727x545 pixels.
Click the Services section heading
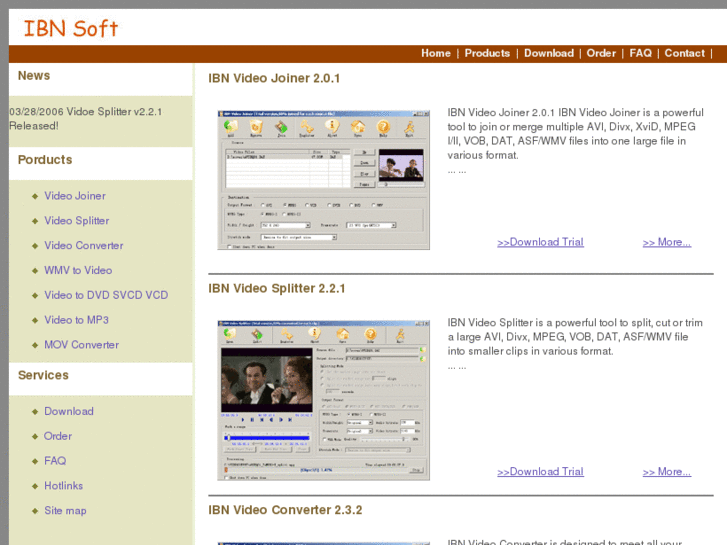[43, 375]
